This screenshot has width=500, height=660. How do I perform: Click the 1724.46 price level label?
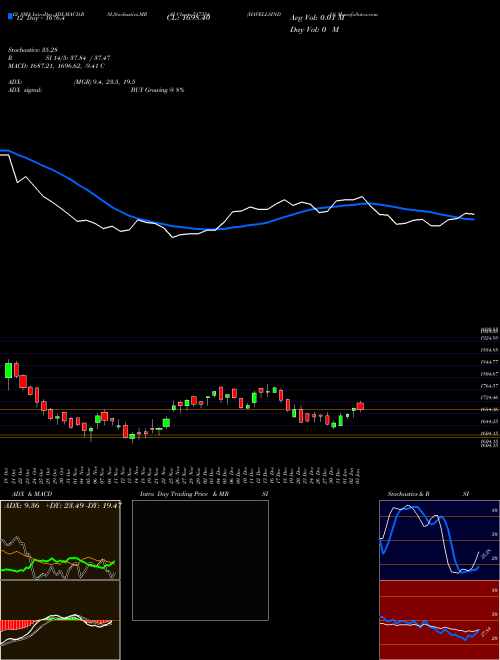pos(489,397)
